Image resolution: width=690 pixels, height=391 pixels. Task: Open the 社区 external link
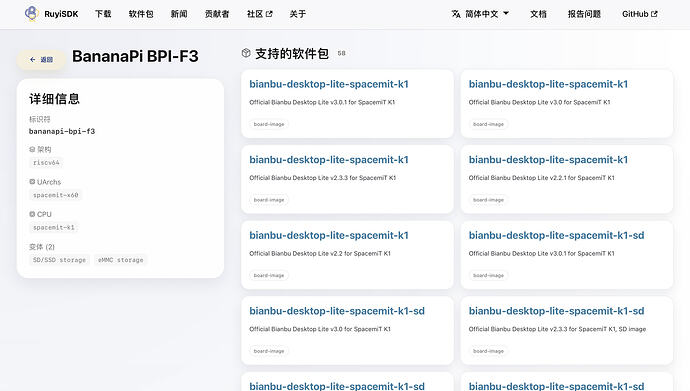(x=260, y=14)
